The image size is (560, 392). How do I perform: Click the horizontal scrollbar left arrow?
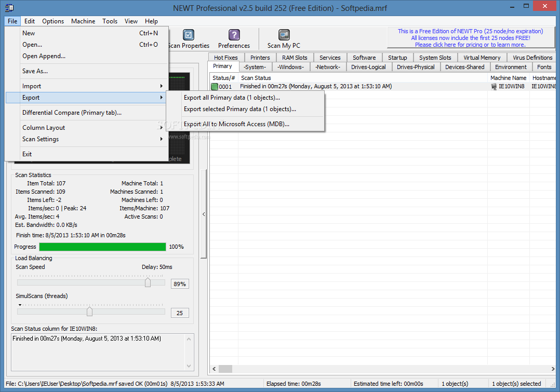click(214, 369)
